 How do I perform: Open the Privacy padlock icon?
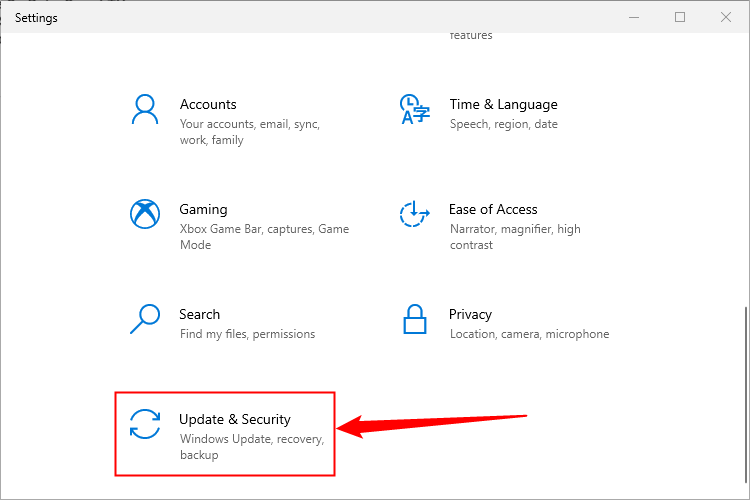tap(415, 319)
